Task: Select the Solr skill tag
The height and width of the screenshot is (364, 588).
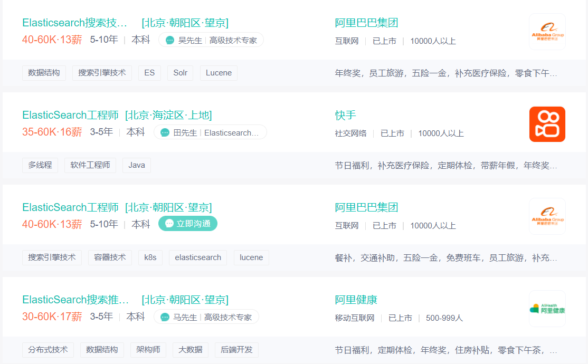Action: tap(181, 73)
